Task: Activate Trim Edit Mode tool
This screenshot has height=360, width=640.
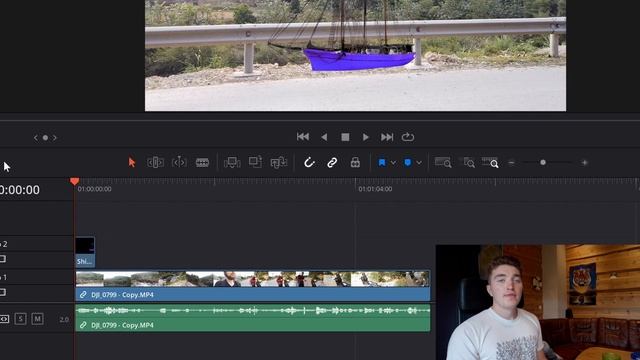Action: tap(155, 162)
